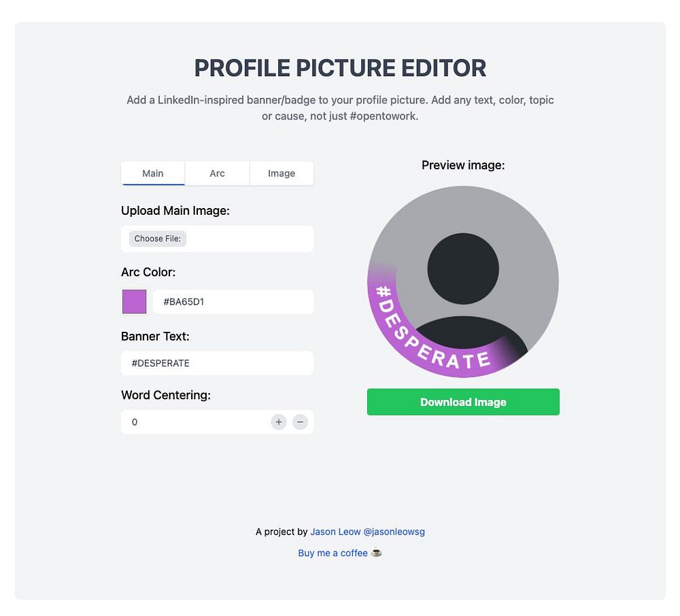680x616 pixels.
Task: Select the Image tab
Action: (x=282, y=173)
